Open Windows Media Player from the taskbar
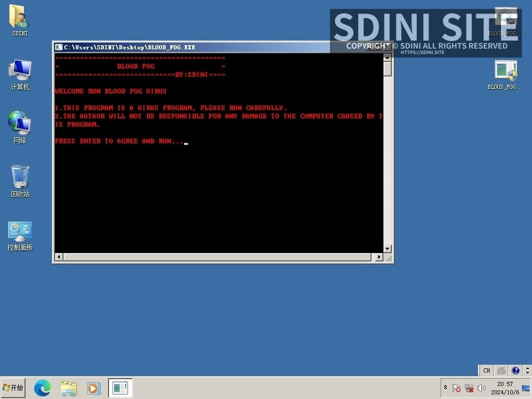532x399 pixels. point(94,388)
